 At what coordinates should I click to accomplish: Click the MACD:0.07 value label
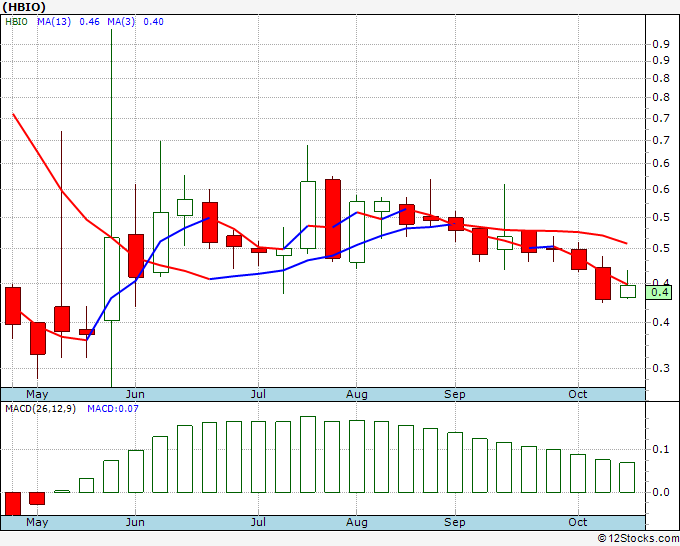point(113,409)
